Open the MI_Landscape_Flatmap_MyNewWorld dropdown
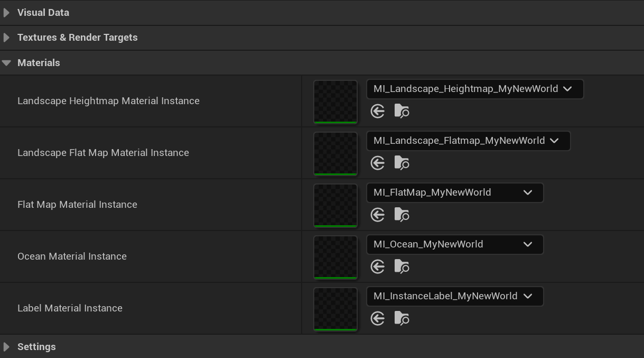This screenshot has width=644, height=358. pyautogui.click(x=469, y=141)
